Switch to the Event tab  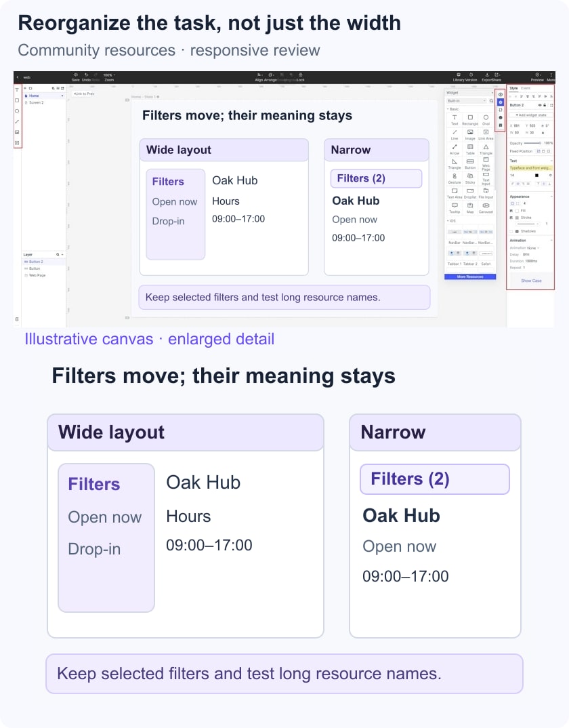pos(526,88)
